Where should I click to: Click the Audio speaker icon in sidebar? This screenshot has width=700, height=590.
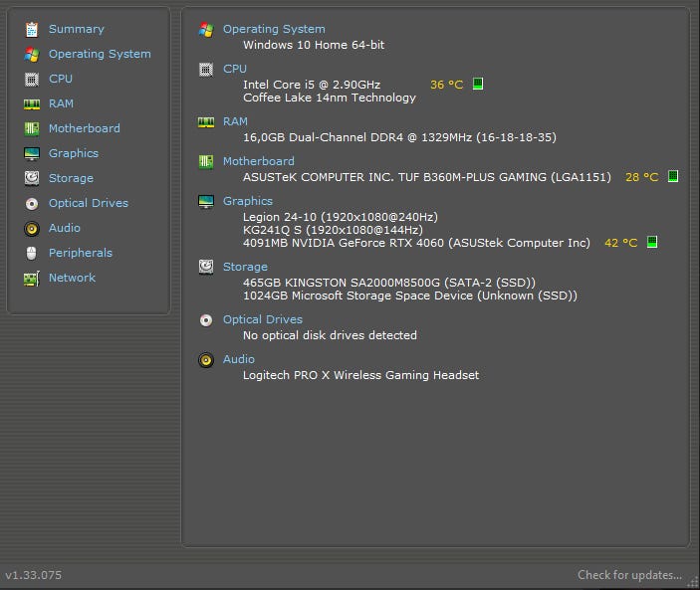(32, 229)
